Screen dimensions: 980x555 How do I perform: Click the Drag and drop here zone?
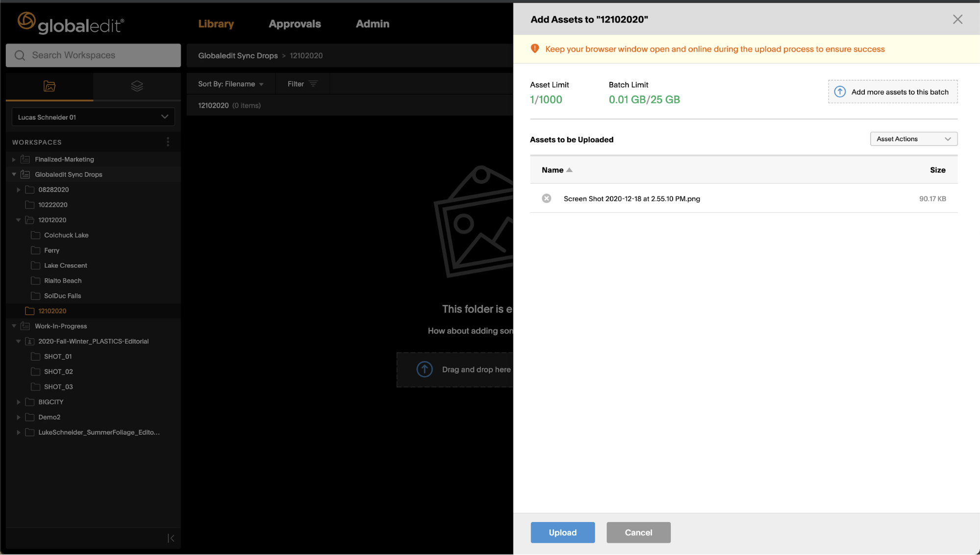pos(455,370)
